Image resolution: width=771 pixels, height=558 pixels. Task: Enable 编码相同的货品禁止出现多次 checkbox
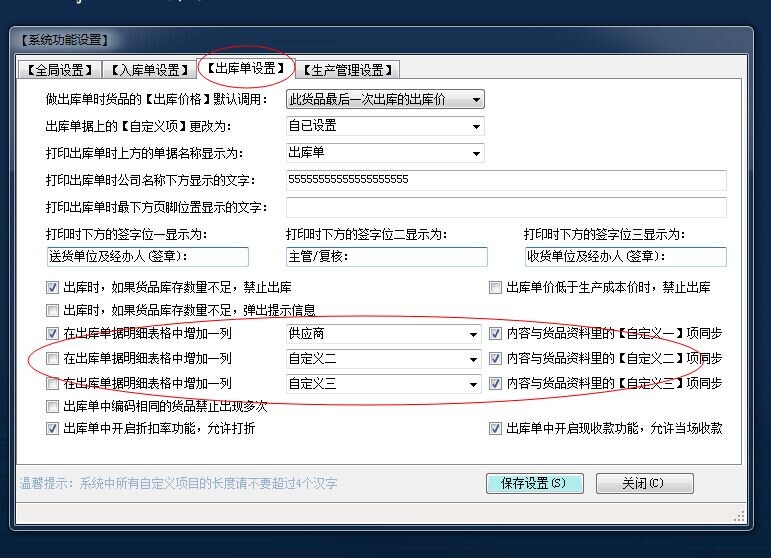click(x=53, y=407)
